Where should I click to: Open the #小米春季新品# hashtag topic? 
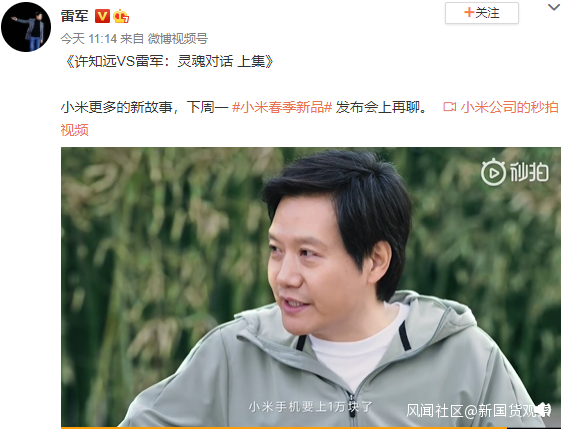(282, 107)
